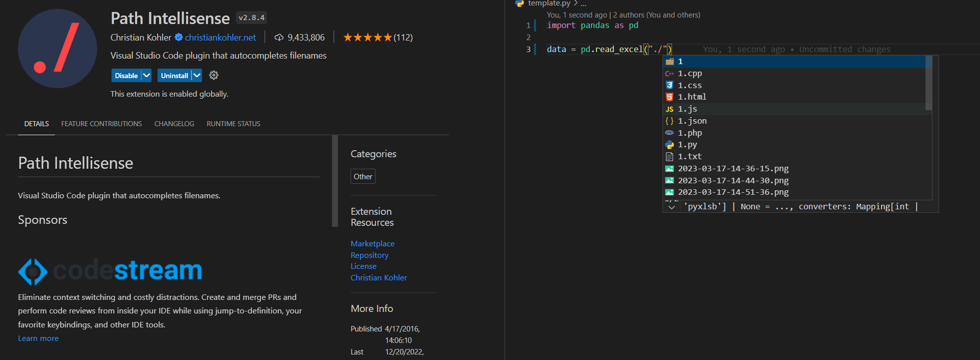Open the License resource link
The height and width of the screenshot is (360, 980).
click(x=363, y=266)
